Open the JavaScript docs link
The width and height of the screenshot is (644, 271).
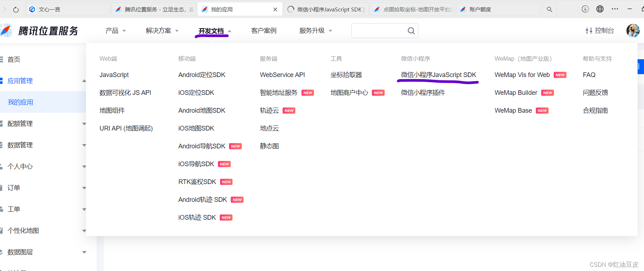114,75
